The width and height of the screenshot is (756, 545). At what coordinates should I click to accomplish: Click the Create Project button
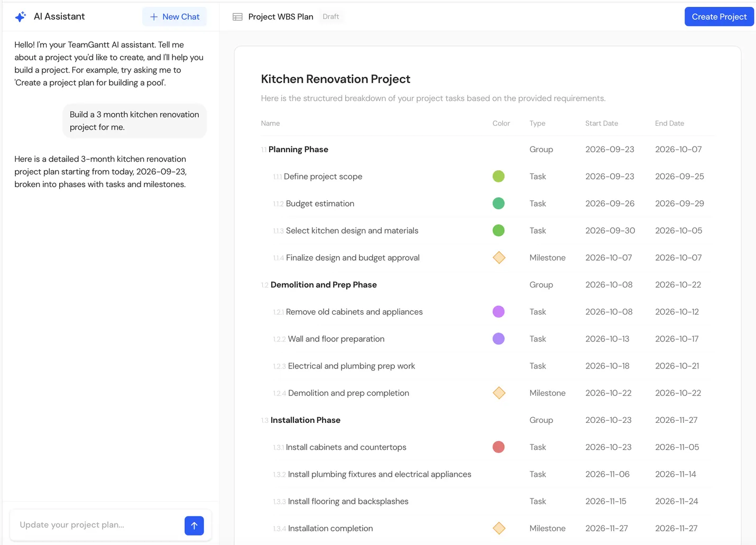pos(719,17)
